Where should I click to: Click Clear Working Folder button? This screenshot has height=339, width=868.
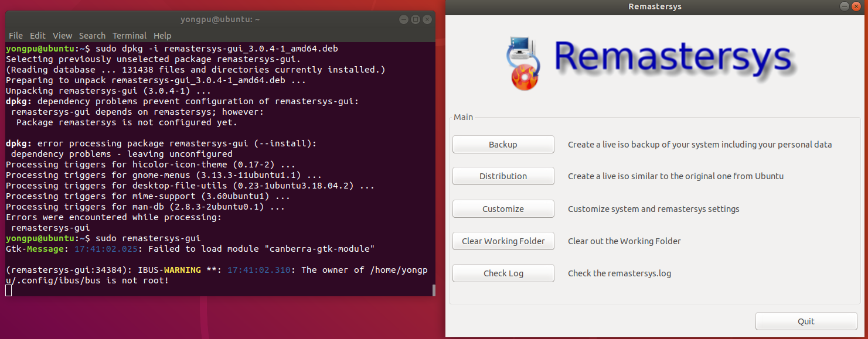(x=503, y=241)
